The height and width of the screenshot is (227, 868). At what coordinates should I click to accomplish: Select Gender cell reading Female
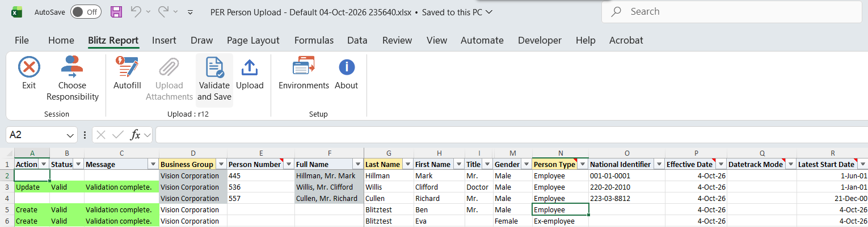click(x=513, y=221)
